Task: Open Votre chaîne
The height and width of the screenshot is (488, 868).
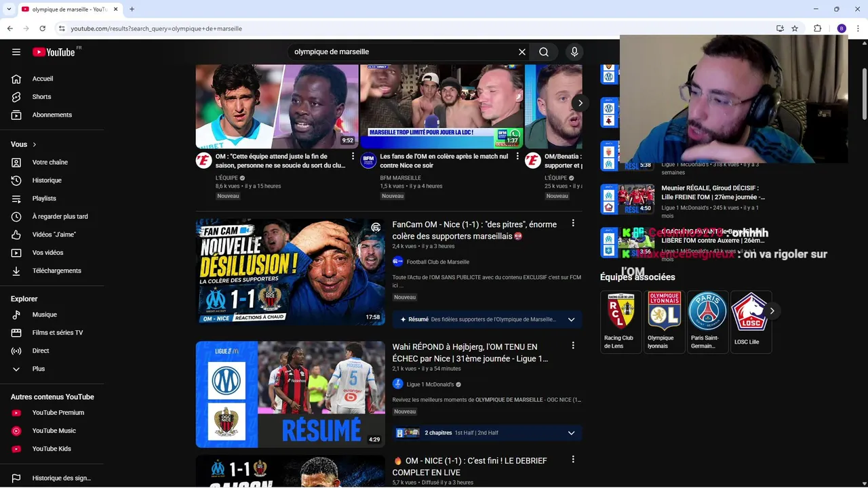Action: [x=52, y=163]
